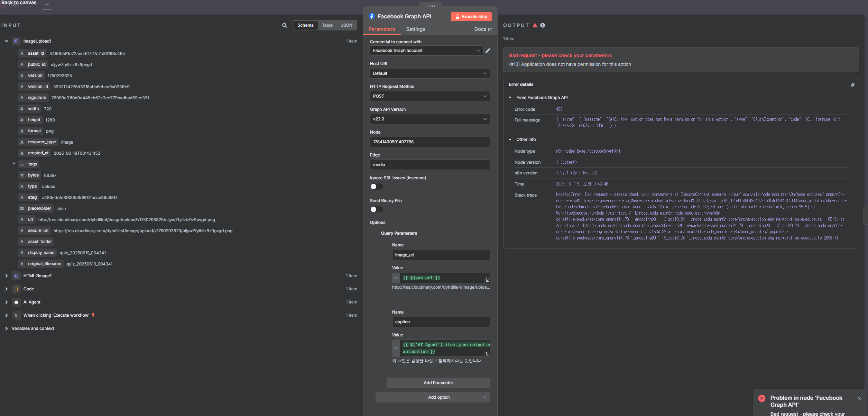Click the caption name input field
Screen dimensions: 868x416
[x=441, y=322]
